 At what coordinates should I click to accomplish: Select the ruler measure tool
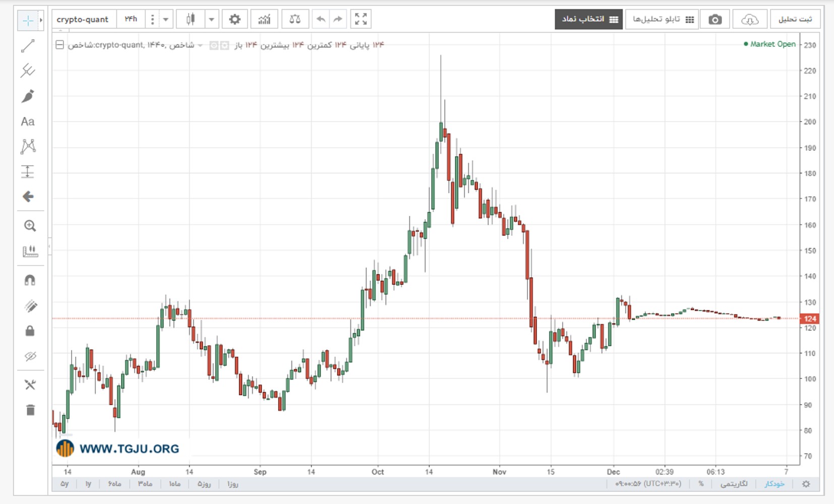click(30, 250)
